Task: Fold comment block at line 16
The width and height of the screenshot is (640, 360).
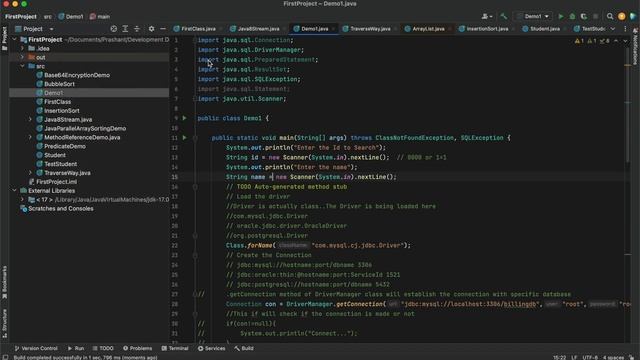Action: tap(195, 187)
